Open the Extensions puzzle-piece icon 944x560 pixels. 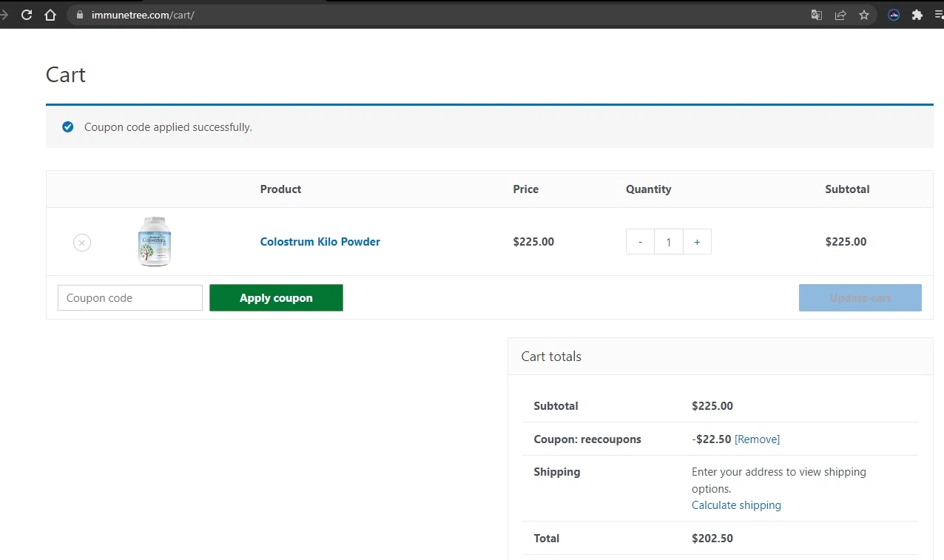click(x=917, y=15)
